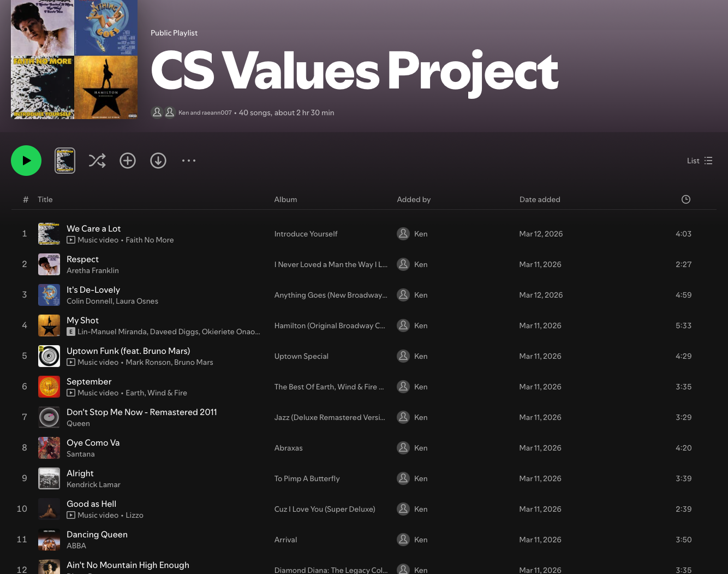Open the Abraxas album
The height and width of the screenshot is (574, 728).
tap(288, 448)
